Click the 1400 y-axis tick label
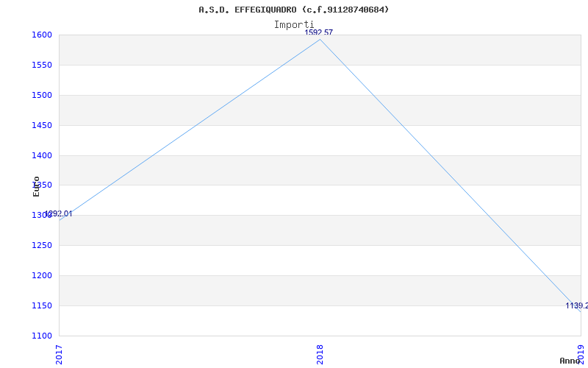The height and width of the screenshot is (368, 588). pyautogui.click(x=42, y=155)
